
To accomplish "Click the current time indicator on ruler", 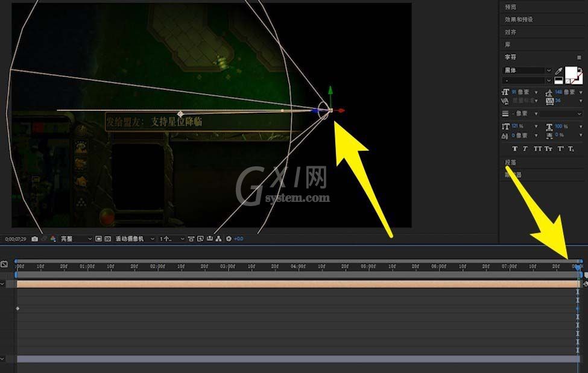I will tap(578, 267).
